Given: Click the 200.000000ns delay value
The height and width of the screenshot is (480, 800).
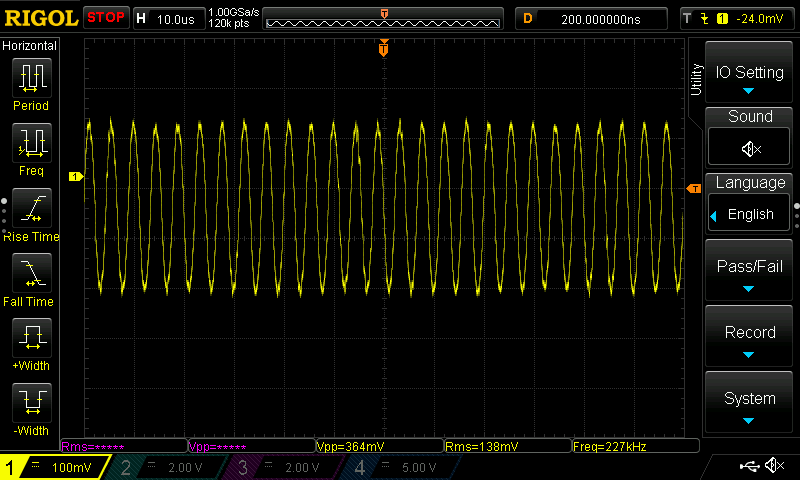Looking at the screenshot, I should [x=601, y=19].
